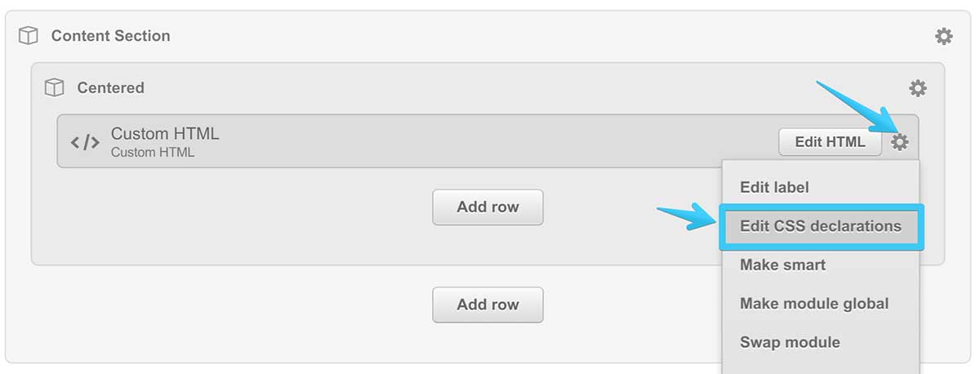
Task: Add row inside the Centered row
Action: pyautogui.click(x=488, y=207)
